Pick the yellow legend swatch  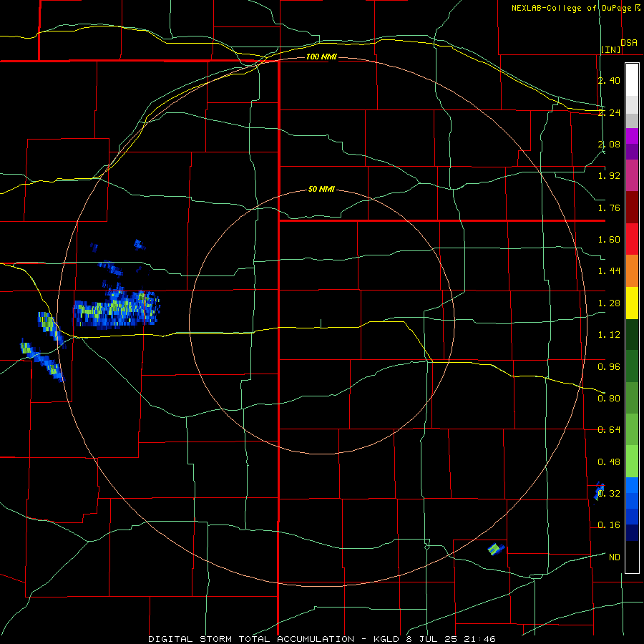point(632,303)
